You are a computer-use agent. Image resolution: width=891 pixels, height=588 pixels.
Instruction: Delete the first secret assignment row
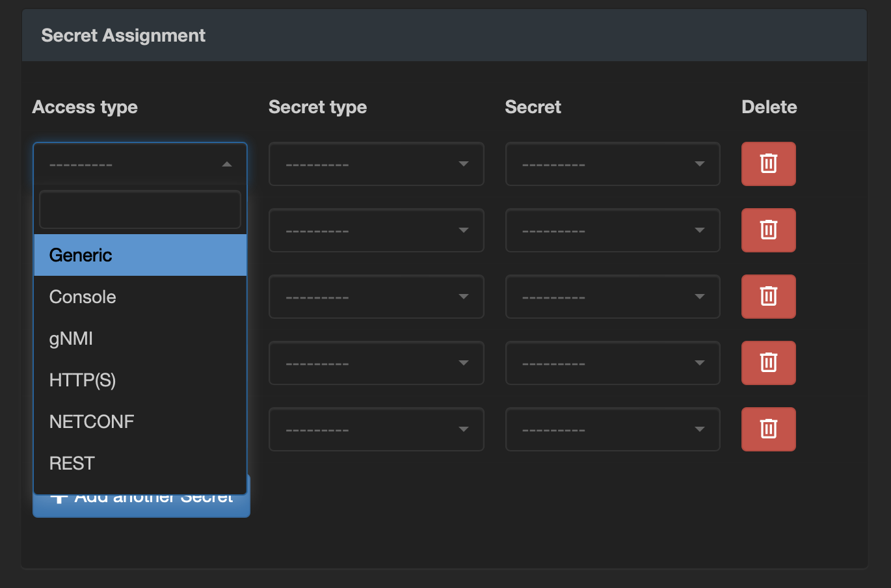768,164
